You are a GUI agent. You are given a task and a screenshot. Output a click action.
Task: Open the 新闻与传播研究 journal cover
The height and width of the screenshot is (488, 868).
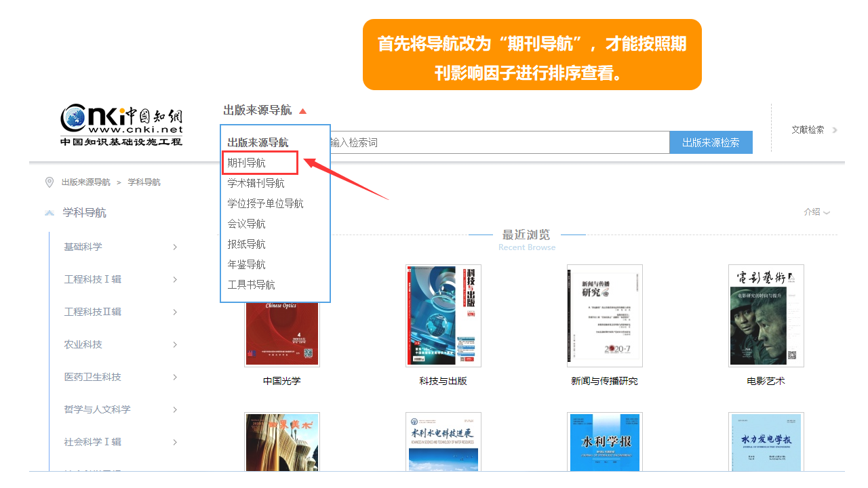point(605,316)
